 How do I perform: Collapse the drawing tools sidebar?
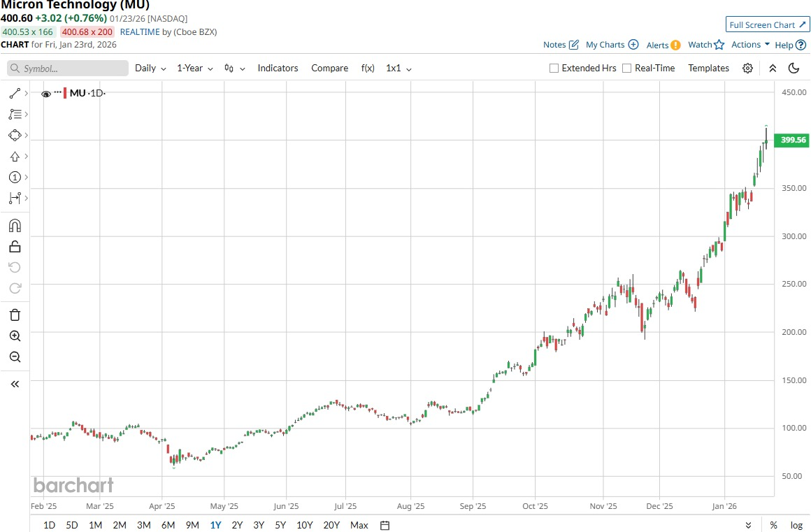coord(15,384)
